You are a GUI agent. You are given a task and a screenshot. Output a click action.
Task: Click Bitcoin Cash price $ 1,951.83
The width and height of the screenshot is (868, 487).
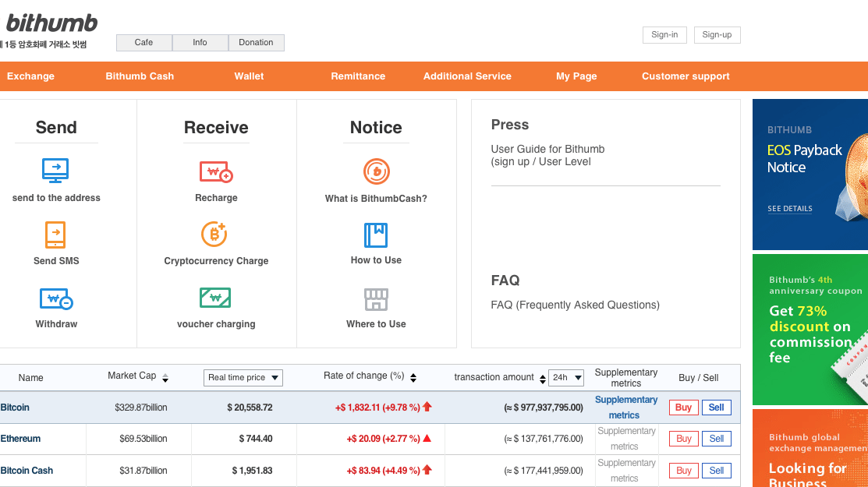tap(252, 471)
